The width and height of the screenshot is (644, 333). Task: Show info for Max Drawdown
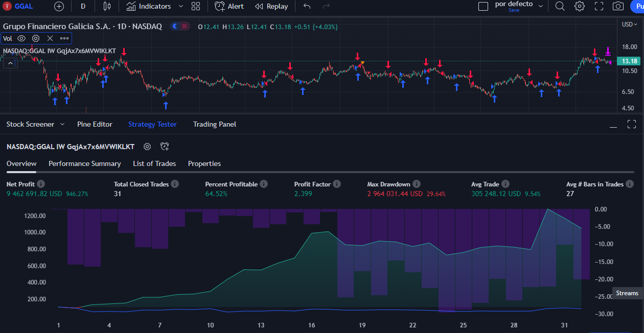(x=417, y=184)
